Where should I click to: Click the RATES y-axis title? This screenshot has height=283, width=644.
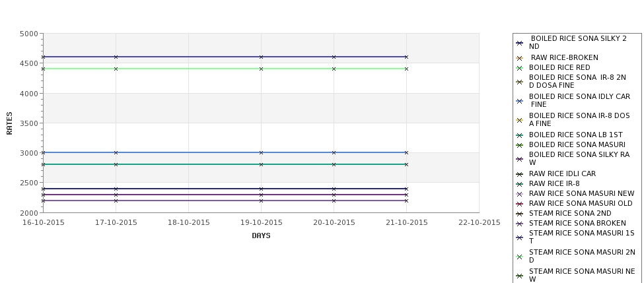pyautogui.click(x=9, y=123)
